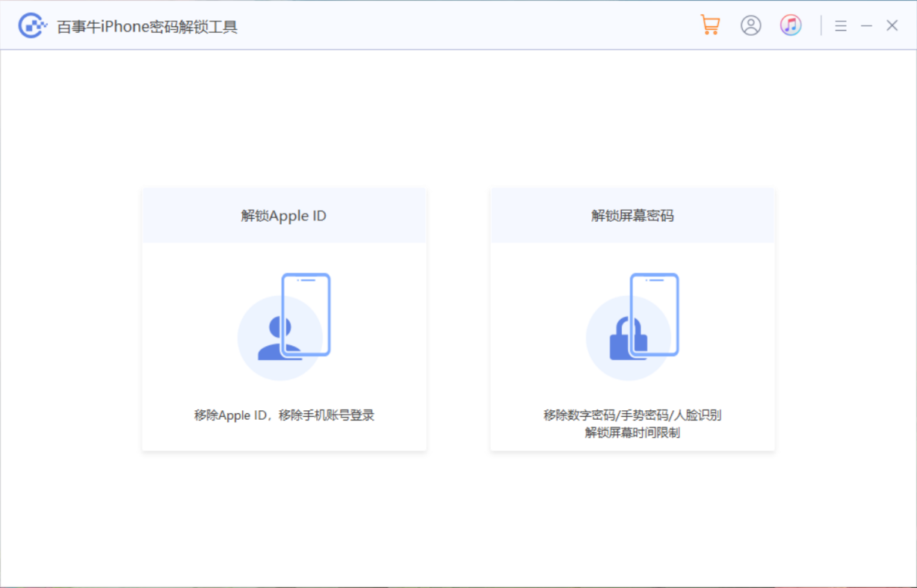This screenshot has height=588, width=917.
Task: Click the 移除Apple ID，移除手机账号登录 description
Action: click(x=284, y=415)
